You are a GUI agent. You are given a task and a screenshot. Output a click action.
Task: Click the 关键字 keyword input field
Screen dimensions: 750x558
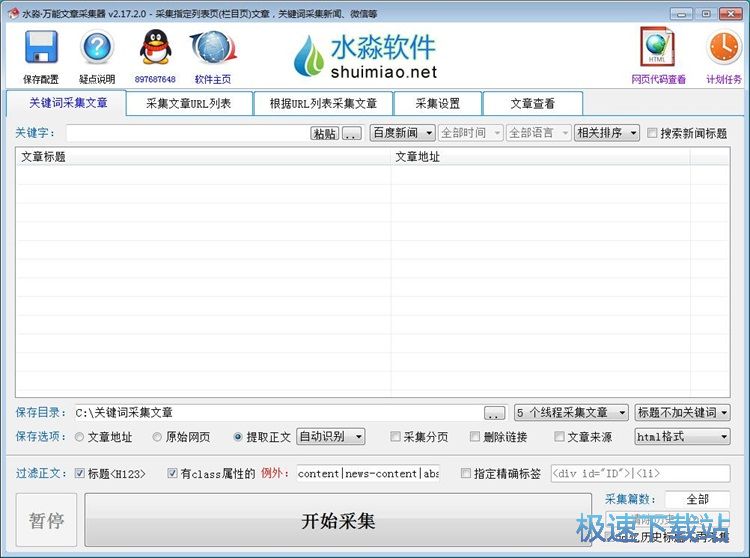point(188,133)
